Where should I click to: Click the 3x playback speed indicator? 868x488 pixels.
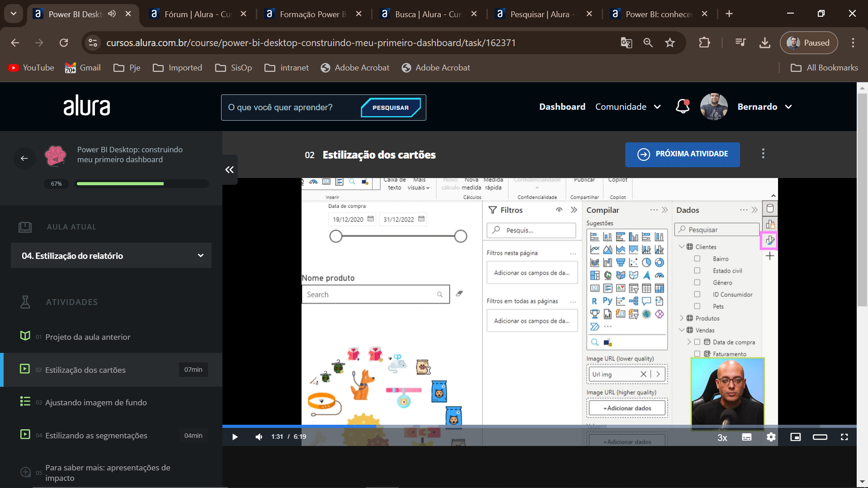click(722, 437)
